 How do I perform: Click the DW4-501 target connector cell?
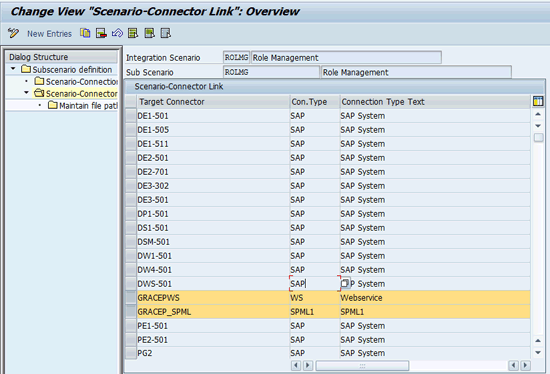click(213, 270)
